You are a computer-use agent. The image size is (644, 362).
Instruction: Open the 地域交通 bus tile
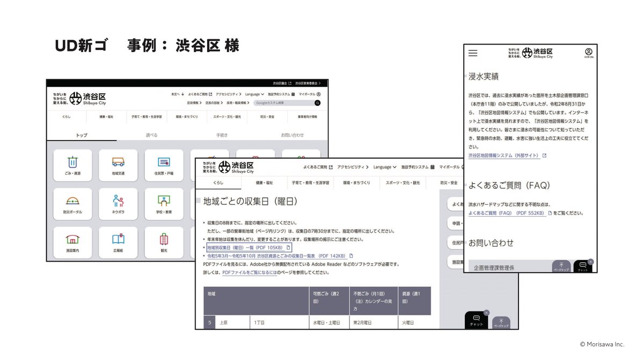click(x=118, y=166)
